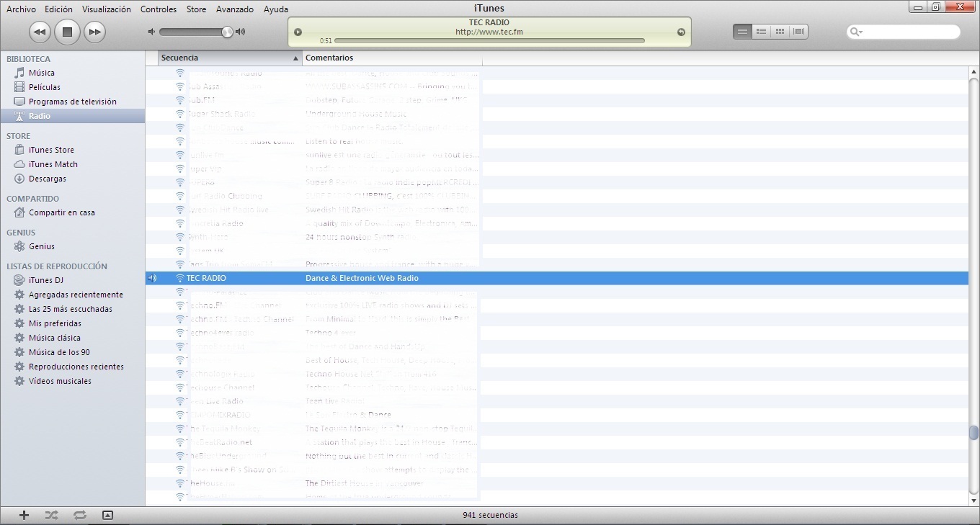Viewport: 980px width, 525px height.
Task: Select the Vídeos musicales playlist
Action: (x=60, y=380)
